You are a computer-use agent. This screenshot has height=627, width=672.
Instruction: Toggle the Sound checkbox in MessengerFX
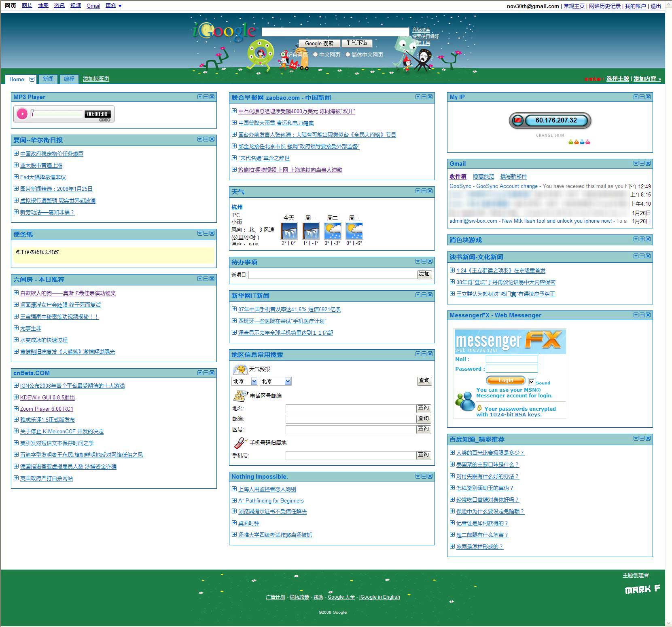pos(532,382)
